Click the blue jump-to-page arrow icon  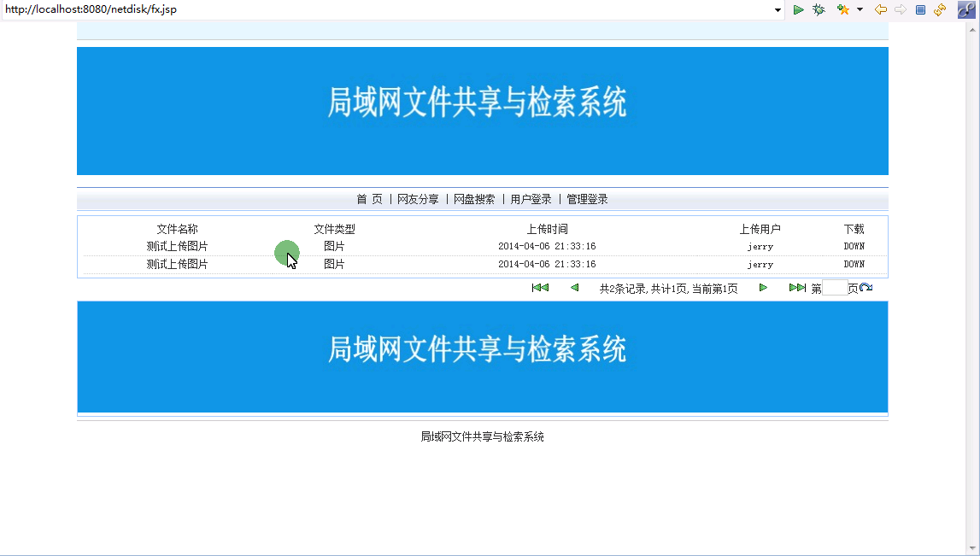pyautogui.click(x=866, y=287)
